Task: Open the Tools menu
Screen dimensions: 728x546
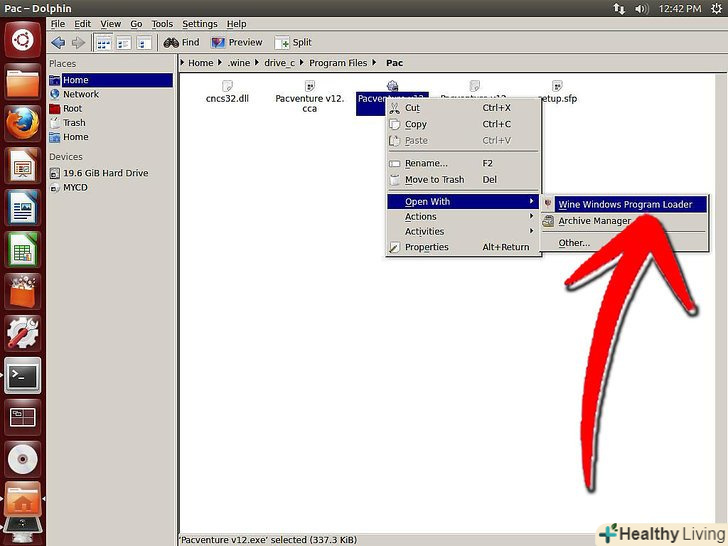Action: coord(162,24)
